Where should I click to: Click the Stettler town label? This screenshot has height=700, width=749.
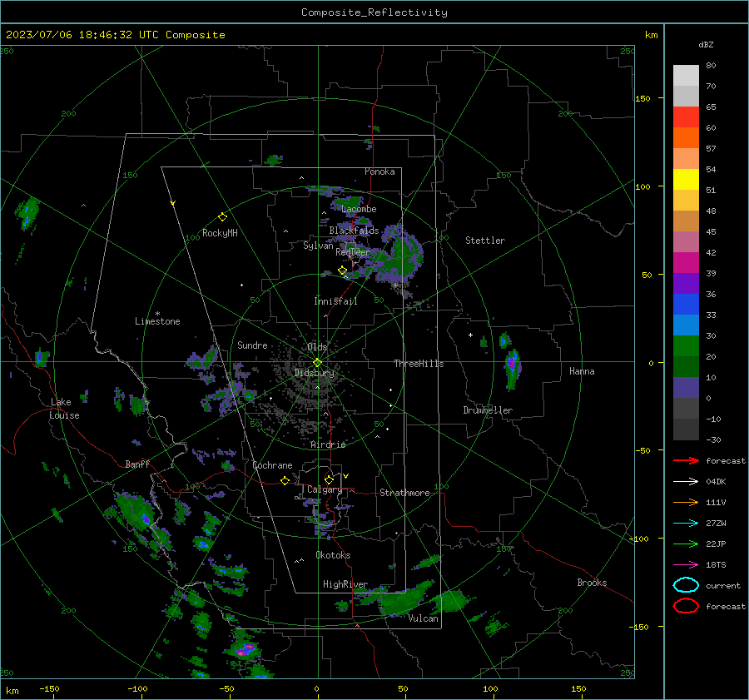tap(485, 241)
